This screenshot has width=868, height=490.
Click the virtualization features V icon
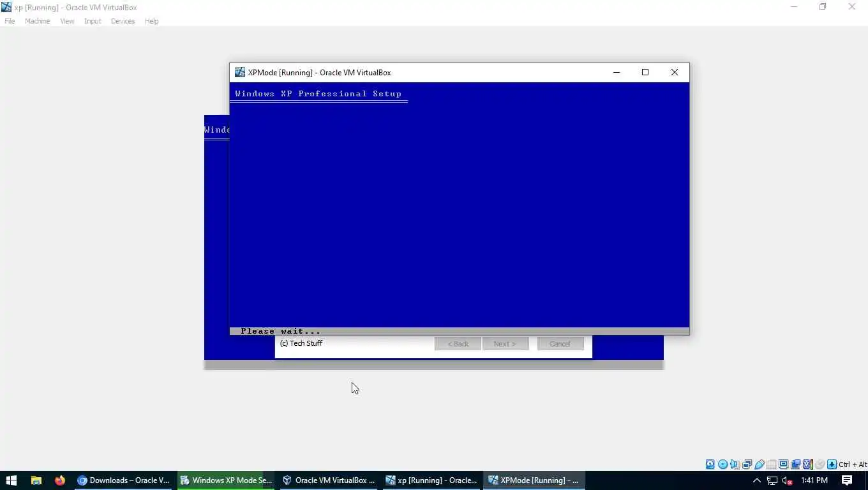[x=807, y=464]
